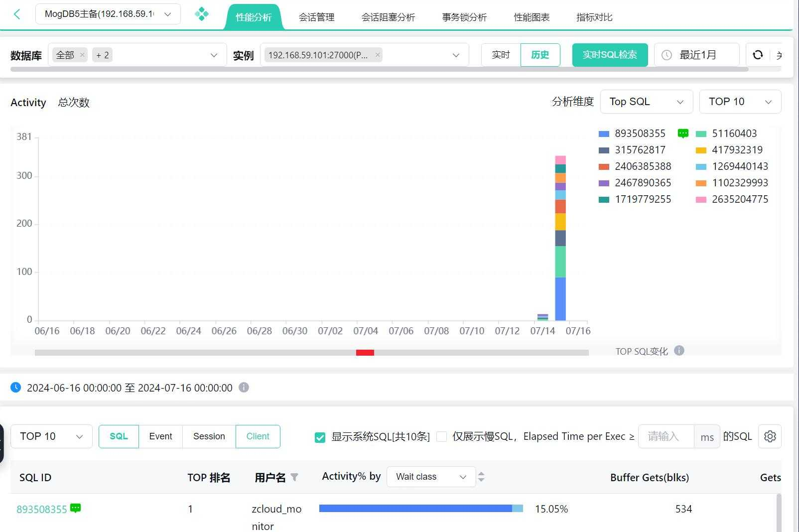
Task: Open SQL ID 893508355 link
Action: pos(42,509)
